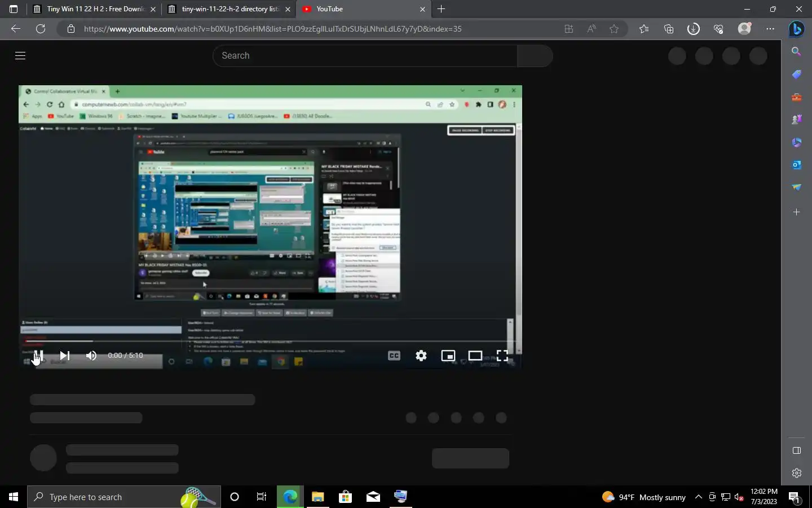
Task: Open Mail app from taskbar
Action: click(x=373, y=497)
